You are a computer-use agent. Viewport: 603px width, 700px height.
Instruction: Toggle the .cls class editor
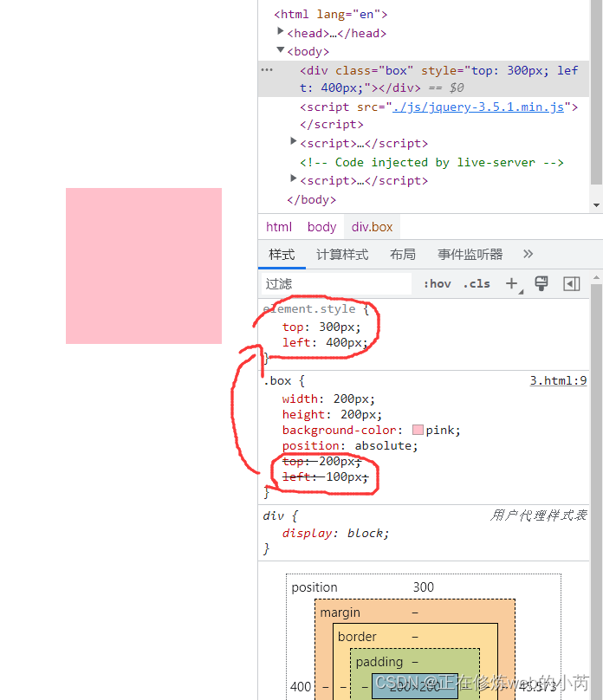pyautogui.click(x=477, y=284)
